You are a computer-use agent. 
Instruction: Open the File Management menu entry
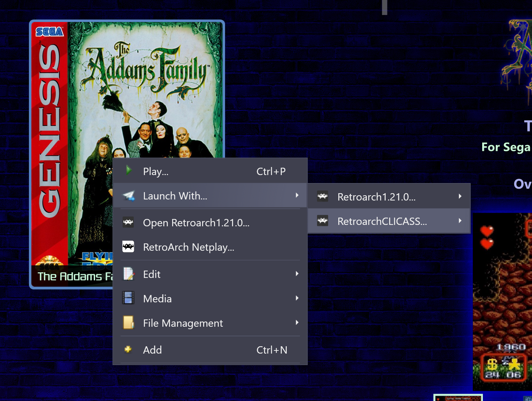210,323
